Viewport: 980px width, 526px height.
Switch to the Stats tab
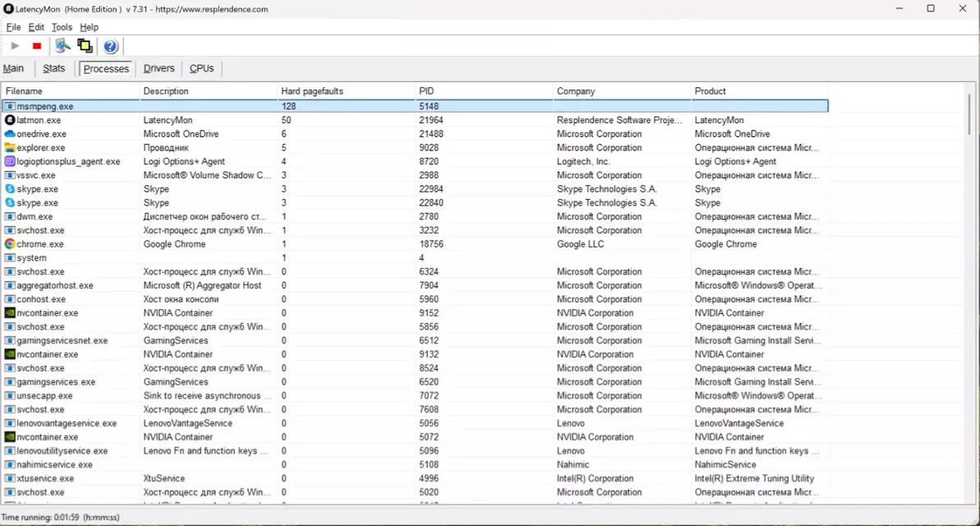click(x=53, y=68)
